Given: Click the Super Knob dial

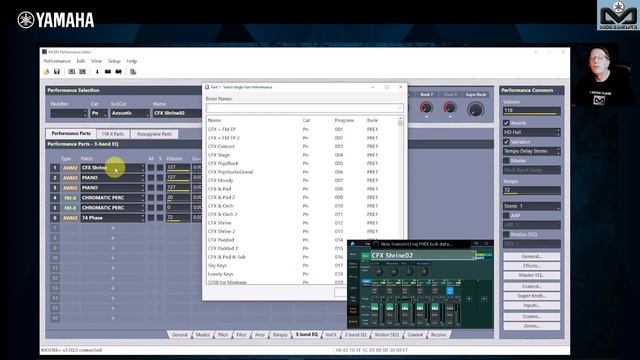Looking at the screenshot, I should pyautogui.click(x=476, y=109).
